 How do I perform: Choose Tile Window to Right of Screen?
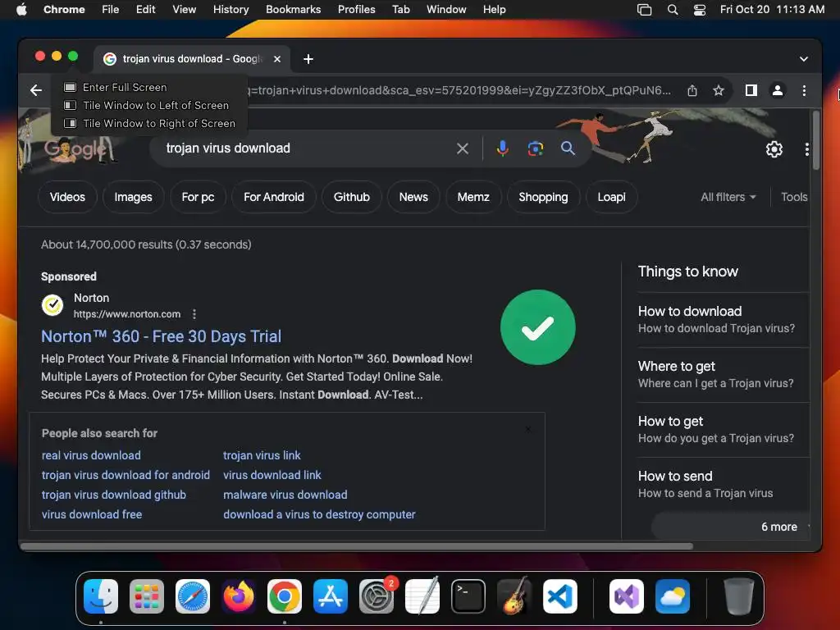click(150, 124)
